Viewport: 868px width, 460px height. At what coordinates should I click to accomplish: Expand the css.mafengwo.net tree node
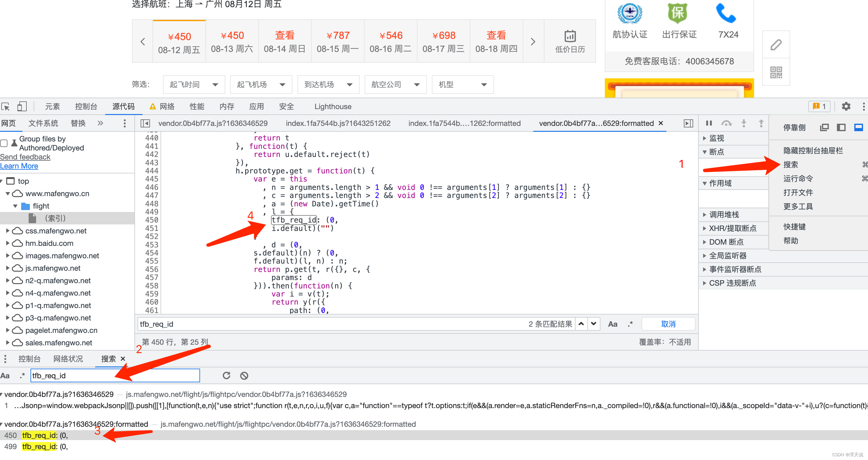8,231
